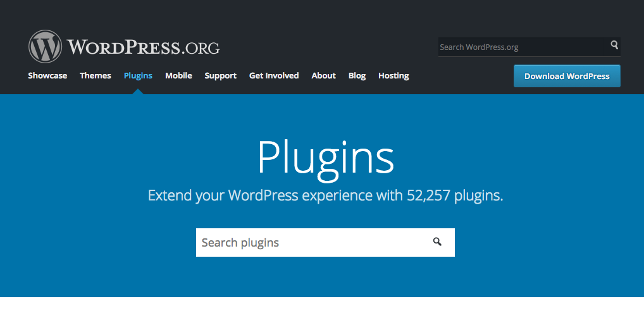Image resolution: width=644 pixels, height=313 pixels.
Task: Visit the Support page
Action: tap(221, 76)
